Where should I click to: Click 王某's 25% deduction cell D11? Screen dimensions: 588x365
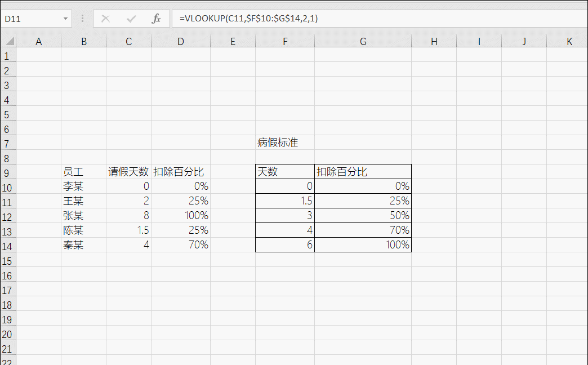pos(181,201)
